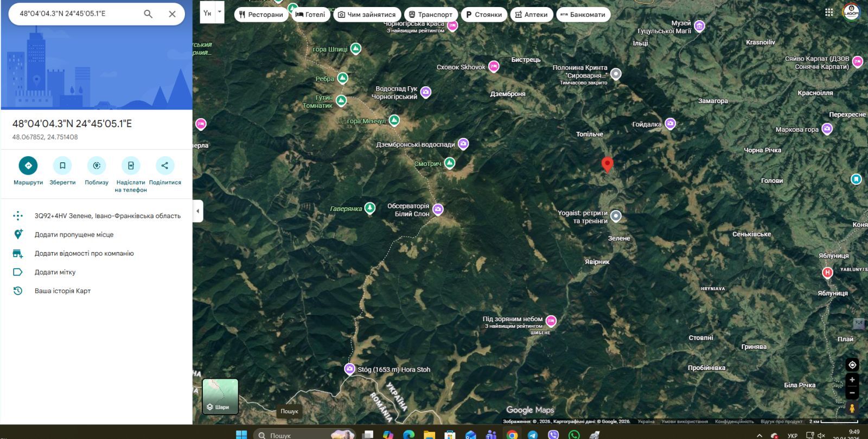Image resolution: width=868 pixels, height=439 pixels.
Task: Center map on my location
Action: (852, 365)
